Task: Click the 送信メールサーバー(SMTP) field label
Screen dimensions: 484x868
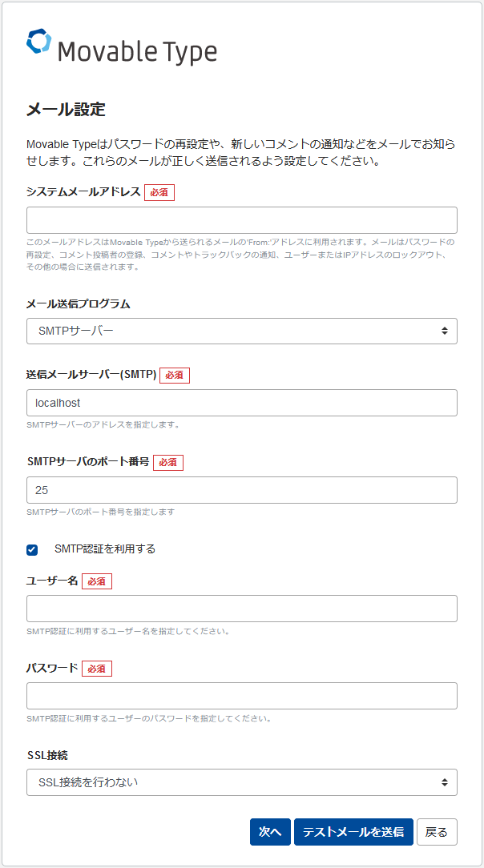Action: (91, 374)
